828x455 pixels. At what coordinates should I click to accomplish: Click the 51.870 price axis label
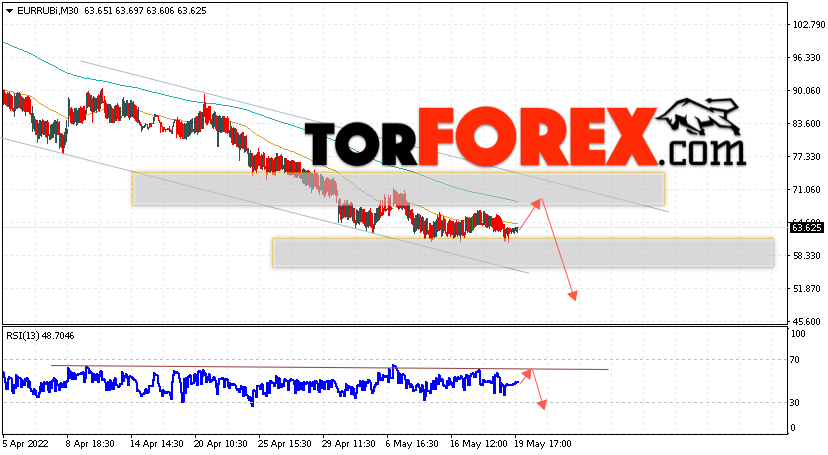click(806, 289)
